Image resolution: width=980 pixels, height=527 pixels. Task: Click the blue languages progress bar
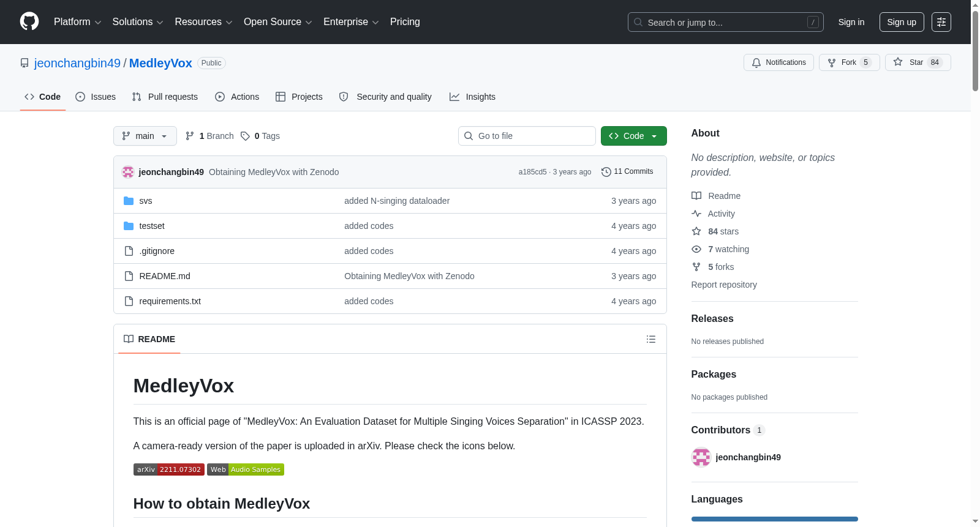pos(775,519)
